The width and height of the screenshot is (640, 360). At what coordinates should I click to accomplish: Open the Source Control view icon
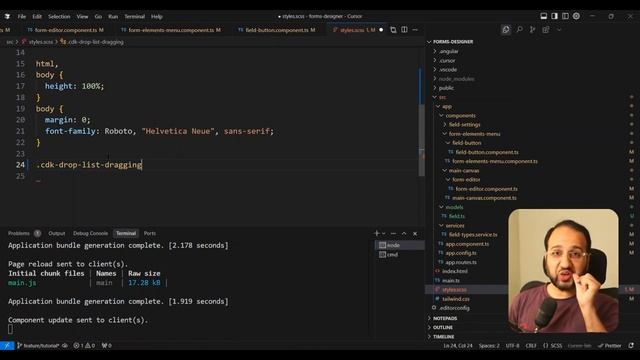click(533, 29)
